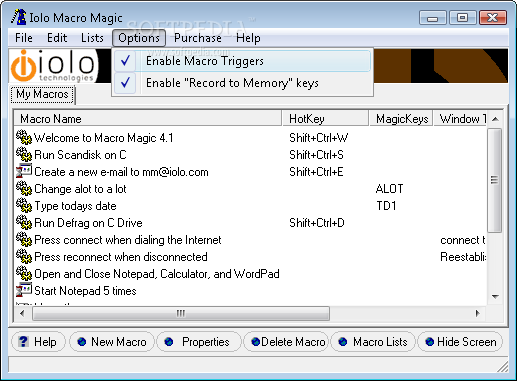Open the Purchase menu

coord(198,38)
